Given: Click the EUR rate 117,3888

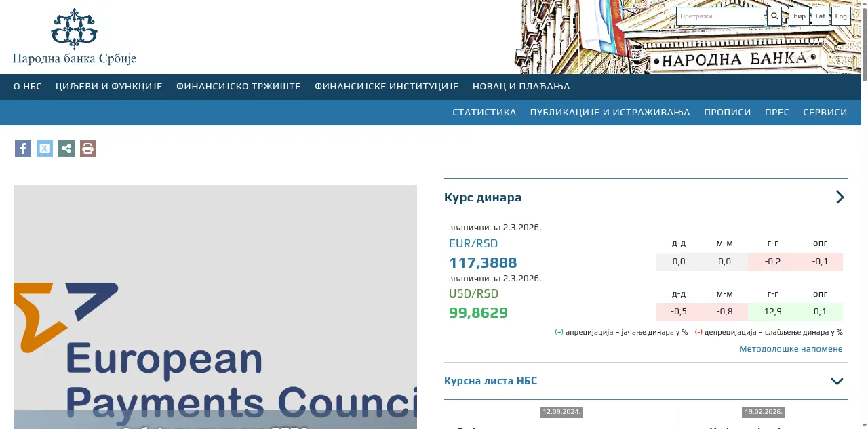Looking at the screenshot, I should click(x=483, y=263).
